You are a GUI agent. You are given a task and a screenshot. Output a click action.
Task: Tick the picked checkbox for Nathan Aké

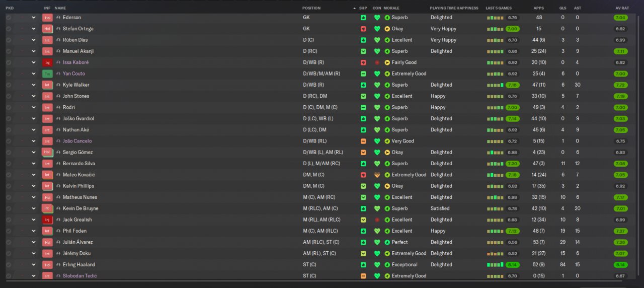(x=9, y=130)
